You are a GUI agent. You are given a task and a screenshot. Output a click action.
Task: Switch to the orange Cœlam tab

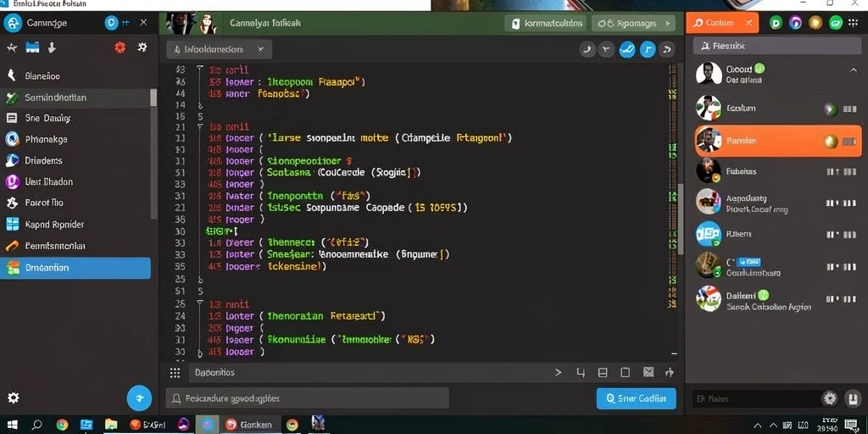722,23
